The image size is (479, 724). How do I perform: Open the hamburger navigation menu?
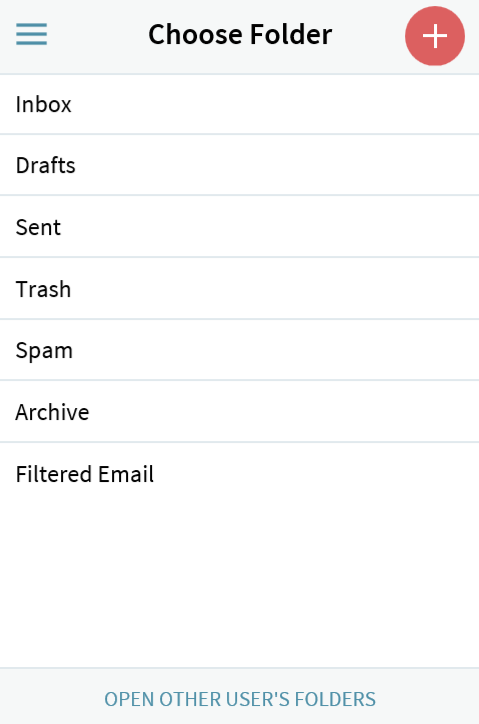[31, 35]
